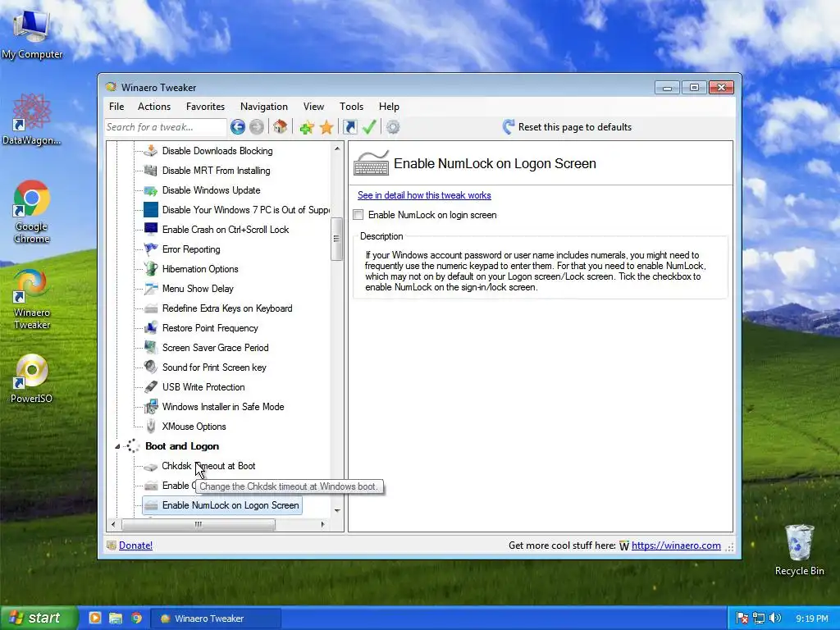Select Menu Show Delay tweak
Viewport: 840px width, 630px height.
click(198, 289)
